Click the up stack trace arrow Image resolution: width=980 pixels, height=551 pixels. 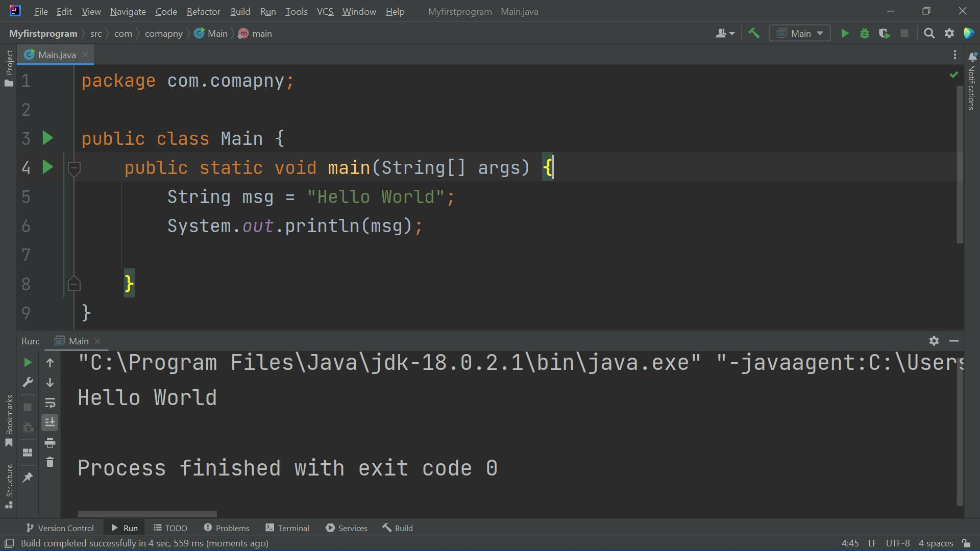(50, 363)
